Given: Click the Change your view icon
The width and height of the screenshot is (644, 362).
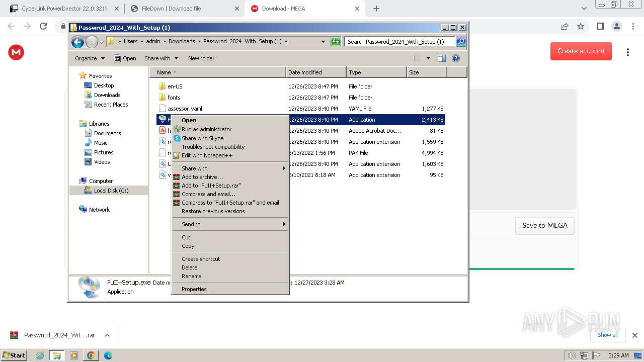Looking at the screenshot, I should (416, 58).
